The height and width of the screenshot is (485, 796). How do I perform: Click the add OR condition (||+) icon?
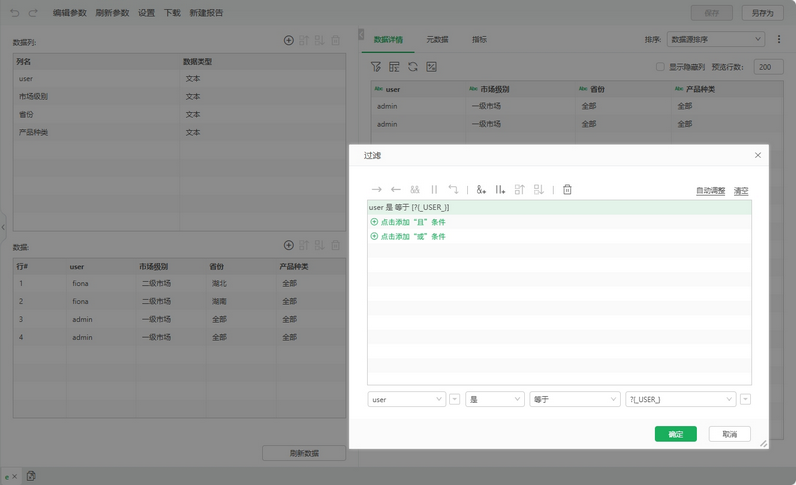(500, 190)
